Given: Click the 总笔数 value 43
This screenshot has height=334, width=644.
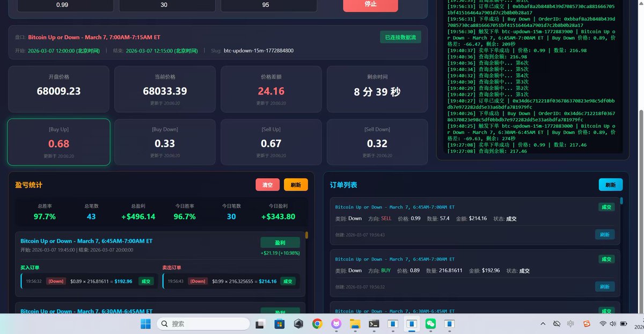Looking at the screenshot, I should [91, 216].
